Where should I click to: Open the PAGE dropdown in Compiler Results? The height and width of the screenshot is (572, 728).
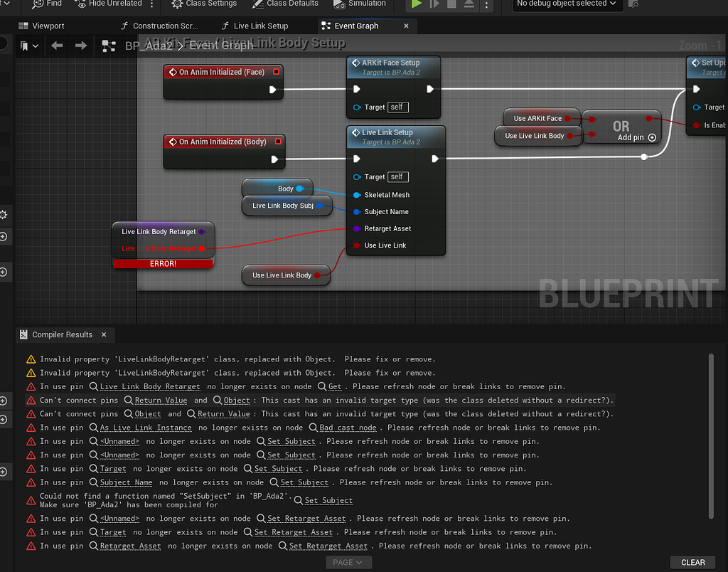click(x=348, y=561)
